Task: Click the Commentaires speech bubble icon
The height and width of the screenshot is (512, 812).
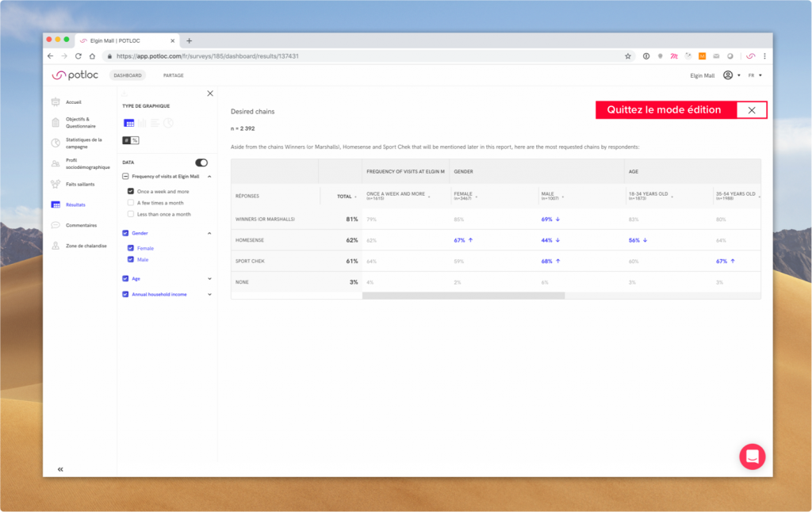Action: (56, 225)
